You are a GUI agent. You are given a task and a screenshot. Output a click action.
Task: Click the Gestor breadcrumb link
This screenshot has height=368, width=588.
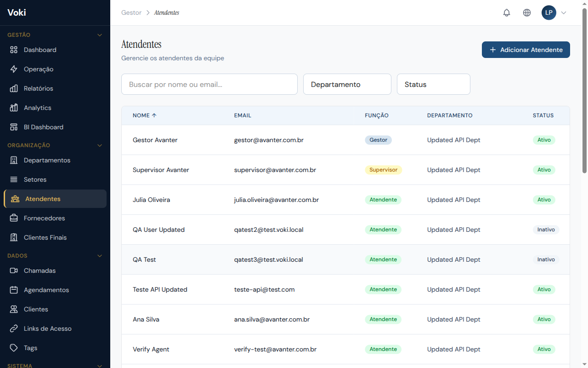[131, 13]
